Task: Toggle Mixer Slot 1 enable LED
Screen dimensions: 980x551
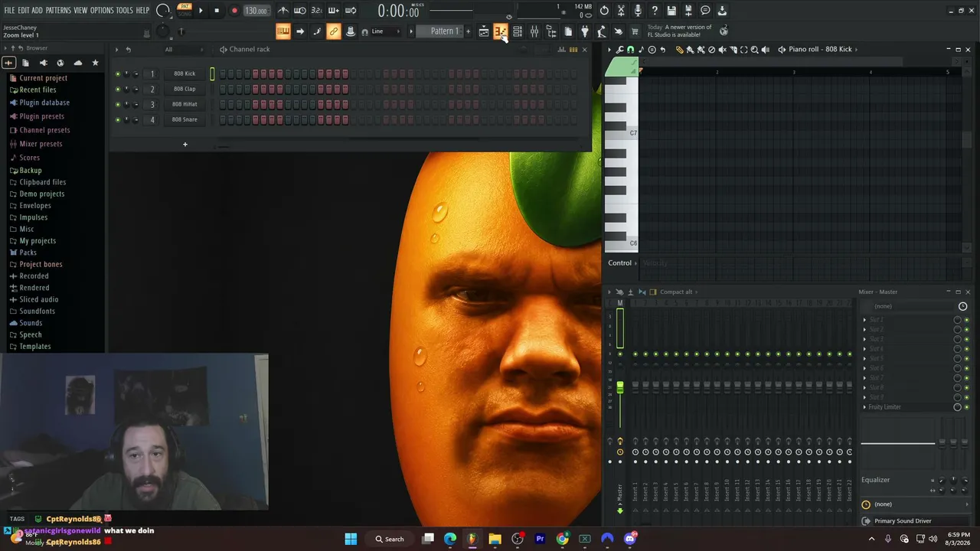Action: [966, 320]
